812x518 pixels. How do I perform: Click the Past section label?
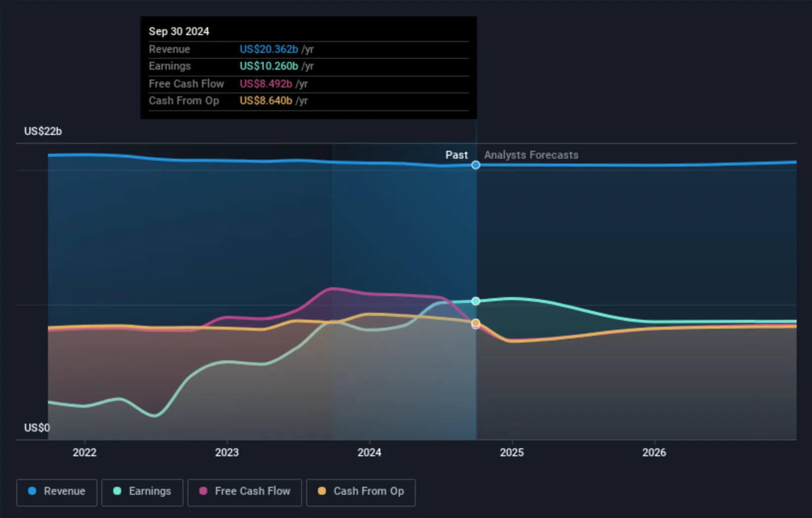tap(456, 155)
